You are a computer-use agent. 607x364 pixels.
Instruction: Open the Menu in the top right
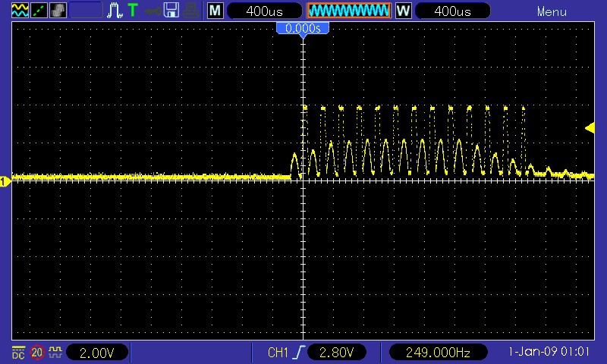[552, 11]
